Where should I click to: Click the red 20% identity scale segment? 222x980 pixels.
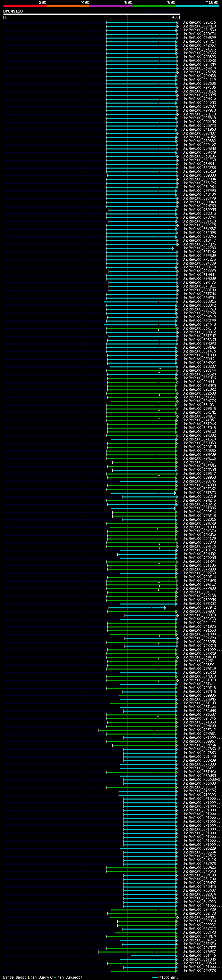click(25, 6)
